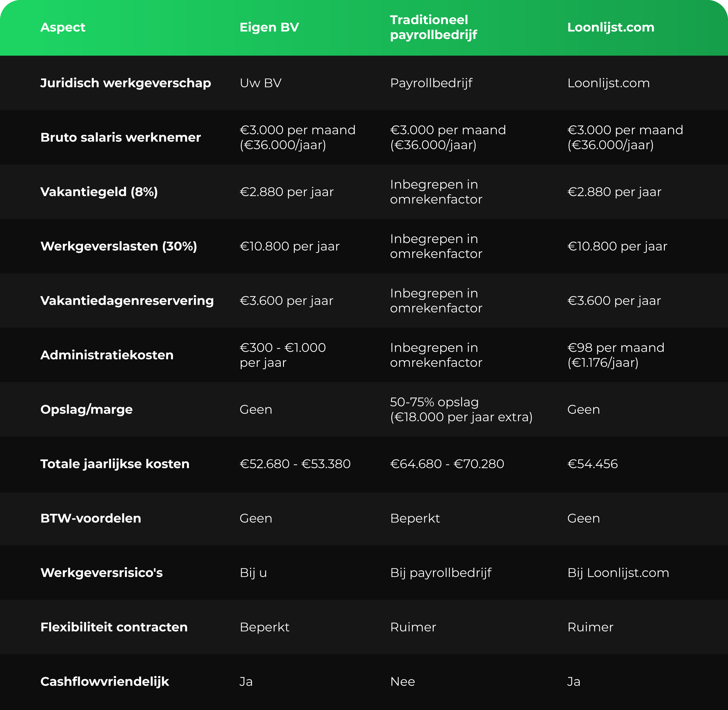Image resolution: width=728 pixels, height=710 pixels.
Task: Select the "€54.456" total cost cell
Action: click(592, 464)
